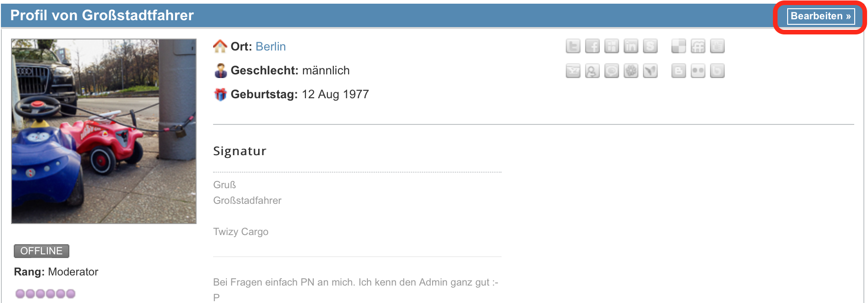Open the messenger person icon
This screenshot has height=303, width=868.
tap(592, 71)
